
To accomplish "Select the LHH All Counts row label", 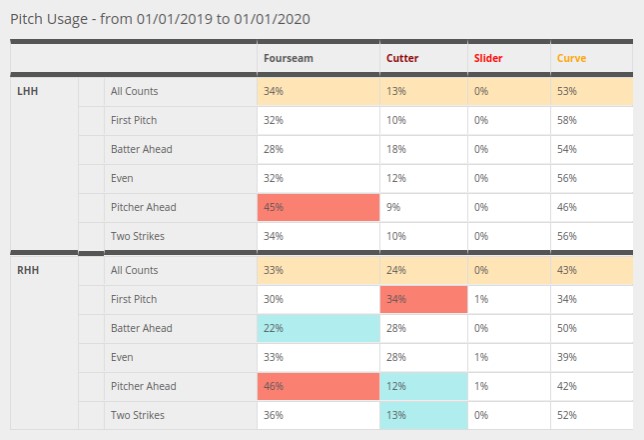I will click(x=135, y=91).
